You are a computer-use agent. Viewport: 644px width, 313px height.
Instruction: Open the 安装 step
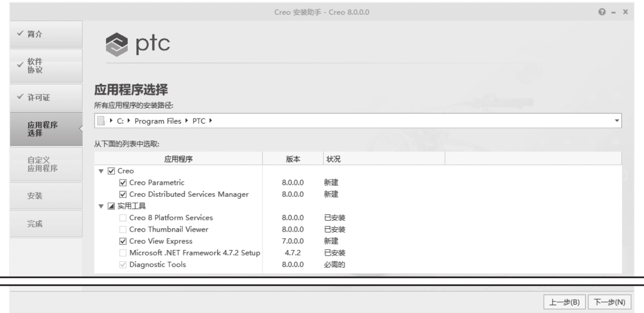point(46,196)
